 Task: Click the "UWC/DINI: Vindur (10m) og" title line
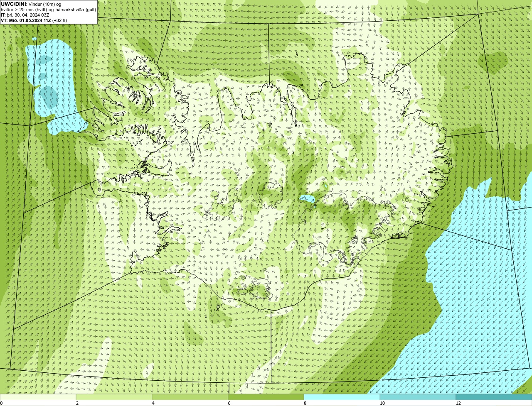coord(31,4)
